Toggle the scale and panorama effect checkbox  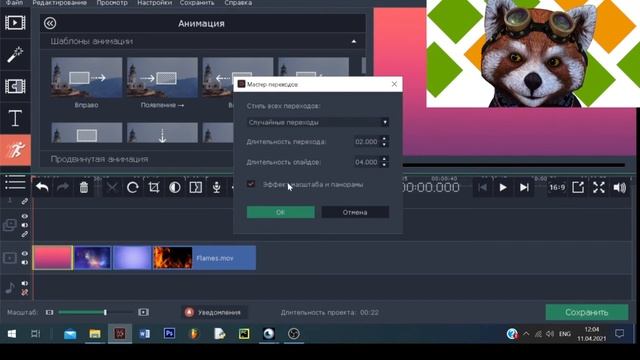251,184
